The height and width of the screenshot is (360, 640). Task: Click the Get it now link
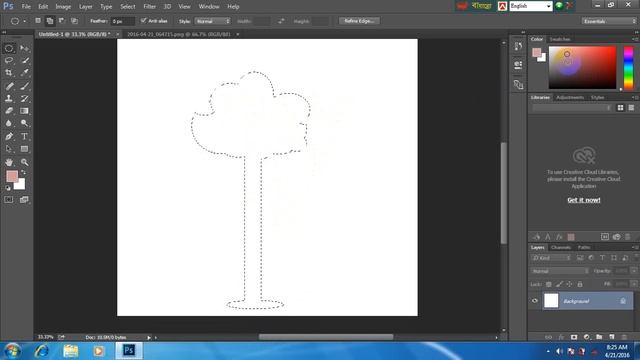(584, 200)
